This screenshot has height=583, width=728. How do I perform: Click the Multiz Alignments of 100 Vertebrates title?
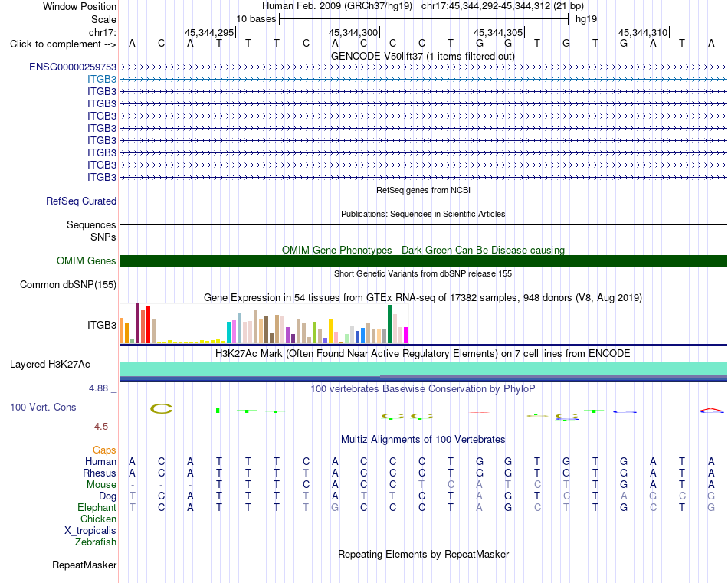pos(423,439)
